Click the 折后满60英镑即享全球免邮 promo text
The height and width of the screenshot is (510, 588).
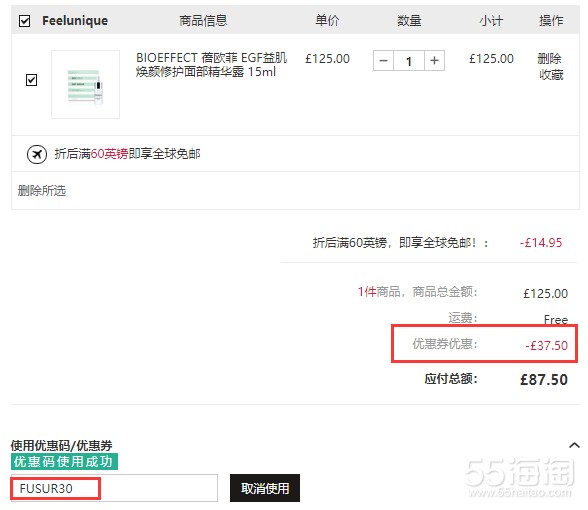[128, 154]
